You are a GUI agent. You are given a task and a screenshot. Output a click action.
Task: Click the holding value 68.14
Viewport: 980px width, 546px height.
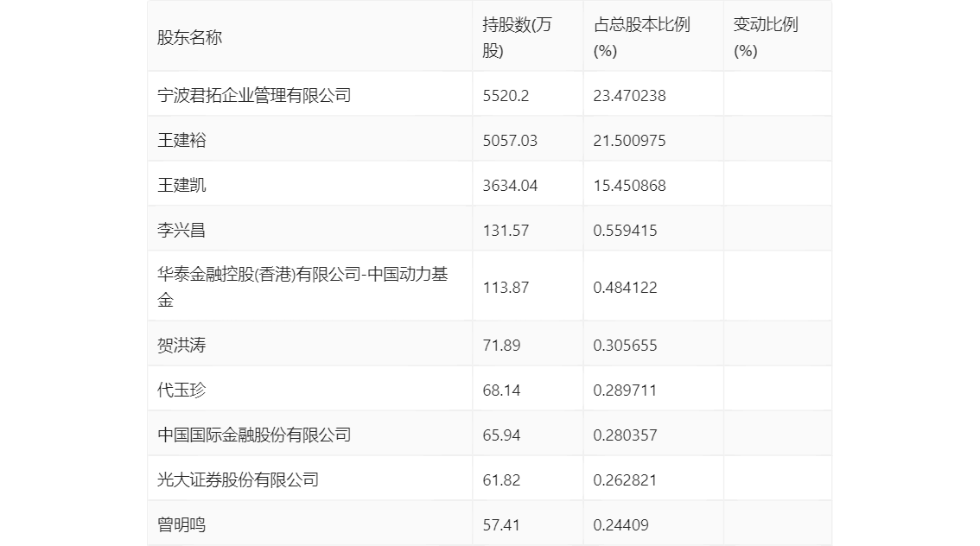click(501, 390)
